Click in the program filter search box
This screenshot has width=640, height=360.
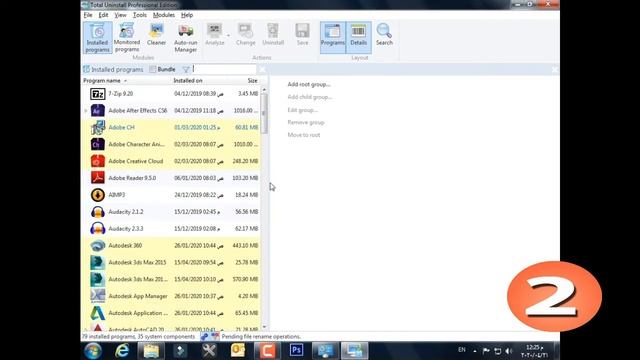(x=224, y=69)
